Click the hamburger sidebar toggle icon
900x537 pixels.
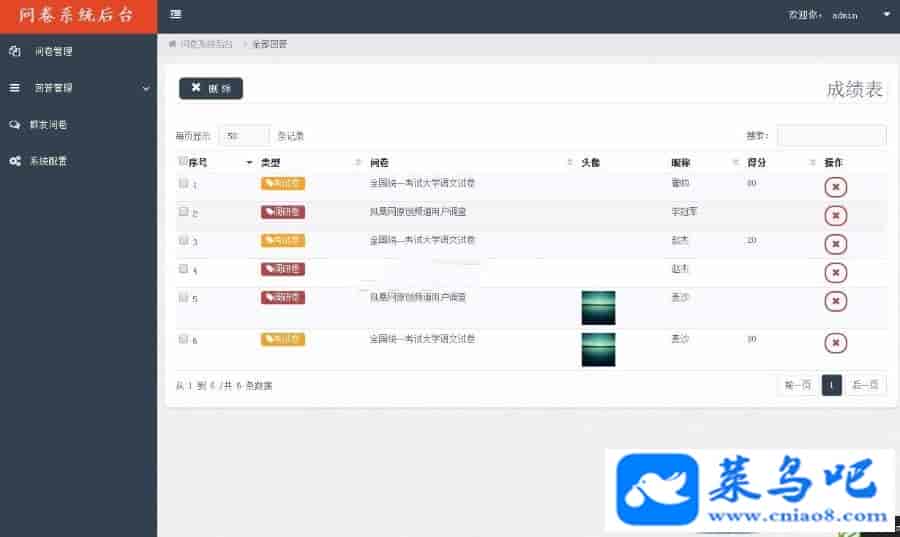[176, 15]
